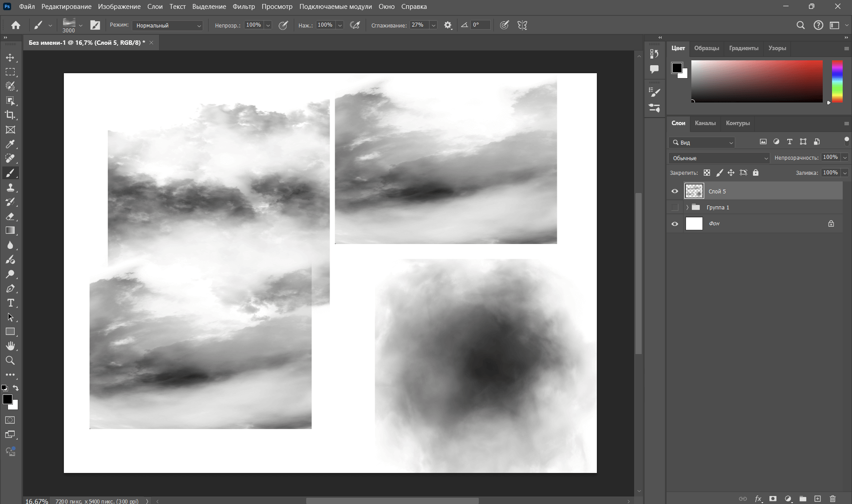Select the Eyedropper tool
Viewport: 852px width, 504px height.
[10, 144]
